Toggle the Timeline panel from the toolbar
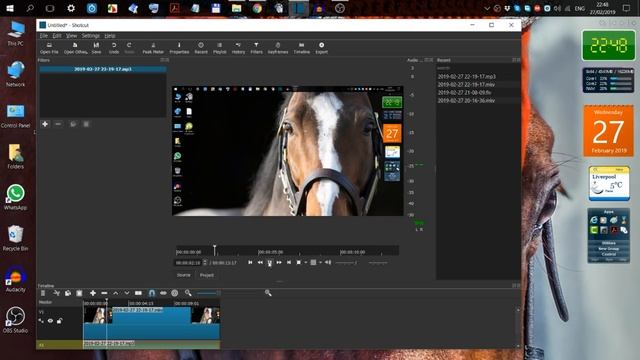 [302, 48]
